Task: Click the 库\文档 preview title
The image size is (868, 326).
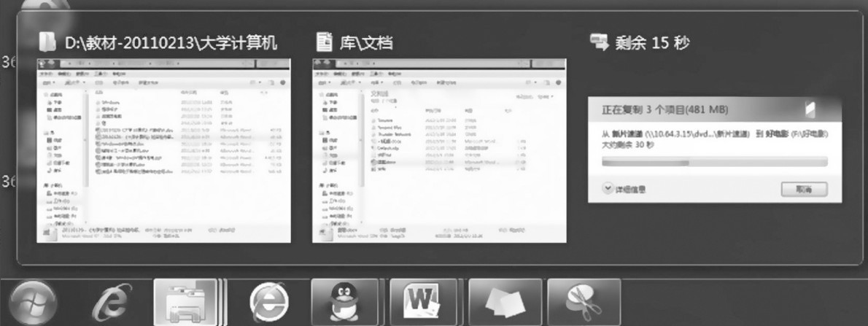Action: [366, 42]
